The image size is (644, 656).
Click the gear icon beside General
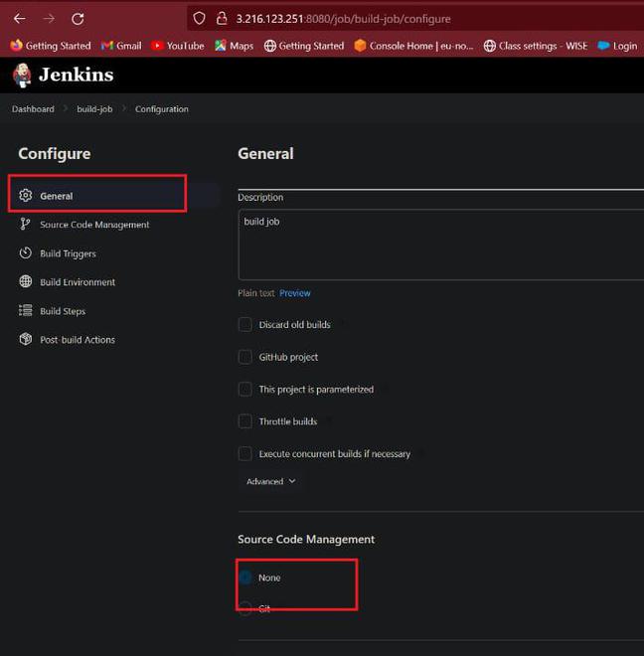pos(26,196)
